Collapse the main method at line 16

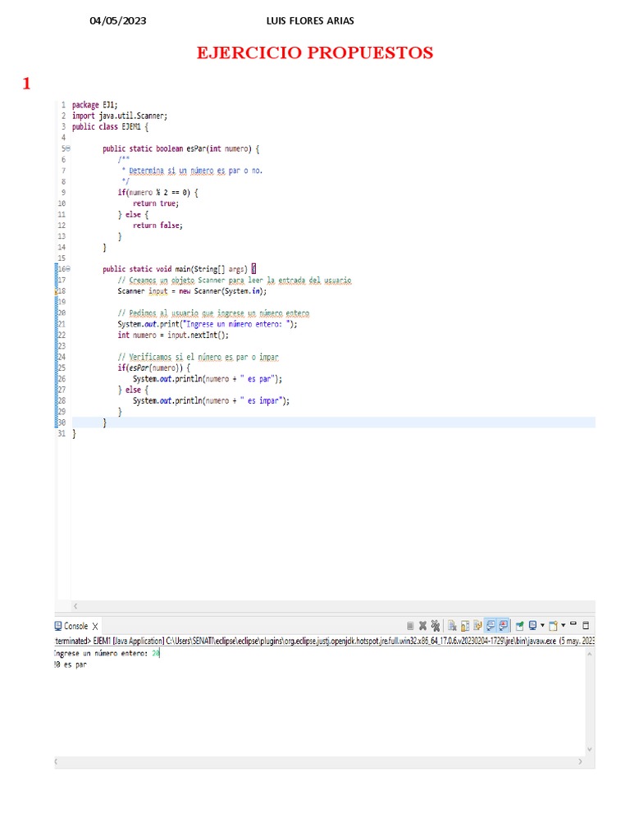[67, 268]
